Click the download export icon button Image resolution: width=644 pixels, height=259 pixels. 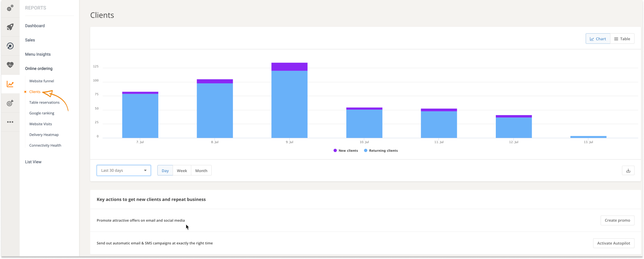(x=628, y=171)
